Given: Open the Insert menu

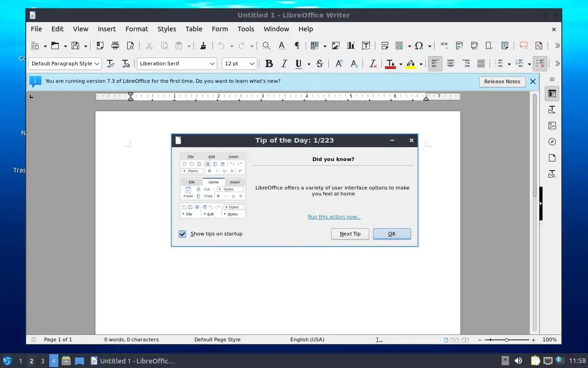Looking at the screenshot, I should tap(107, 29).
